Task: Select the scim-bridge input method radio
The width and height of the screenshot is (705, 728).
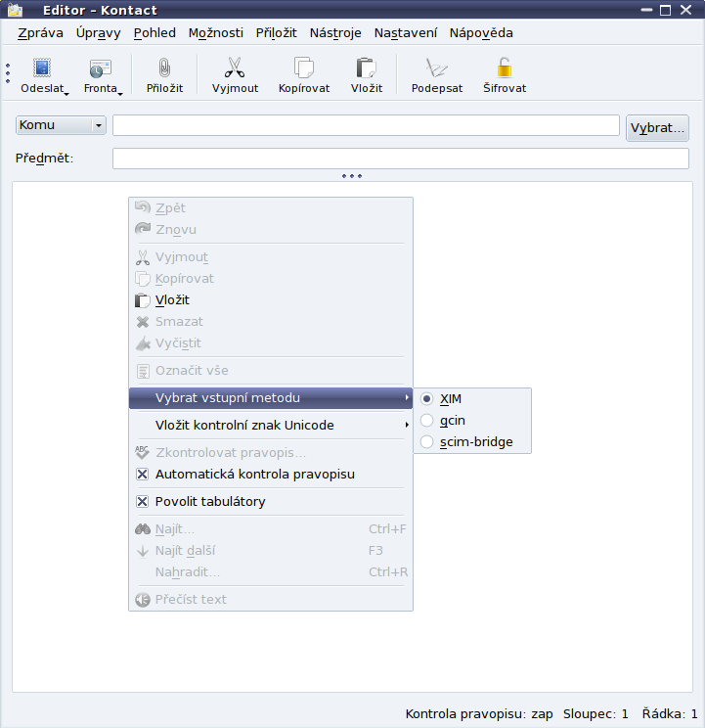Action: tap(426, 442)
